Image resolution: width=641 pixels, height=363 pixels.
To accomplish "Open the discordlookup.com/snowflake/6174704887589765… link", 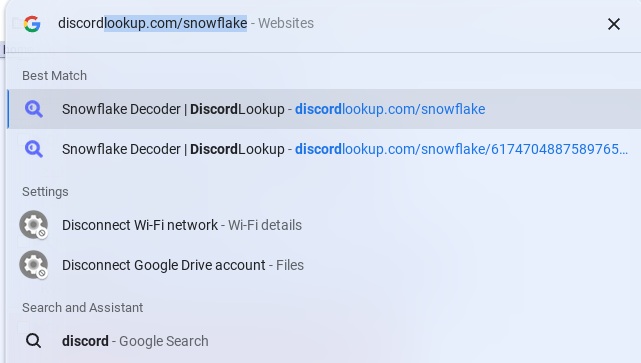I will pyautogui.click(x=462, y=149).
